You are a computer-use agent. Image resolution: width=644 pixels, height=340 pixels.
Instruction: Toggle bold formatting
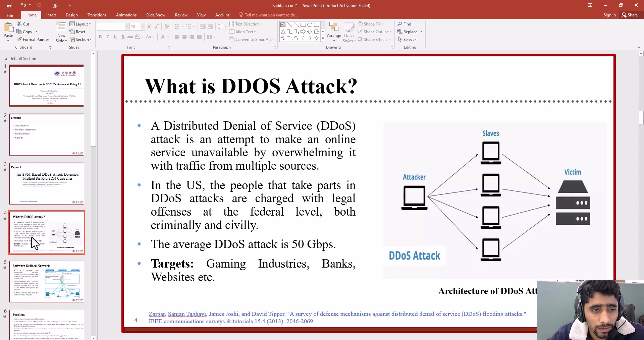point(100,37)
